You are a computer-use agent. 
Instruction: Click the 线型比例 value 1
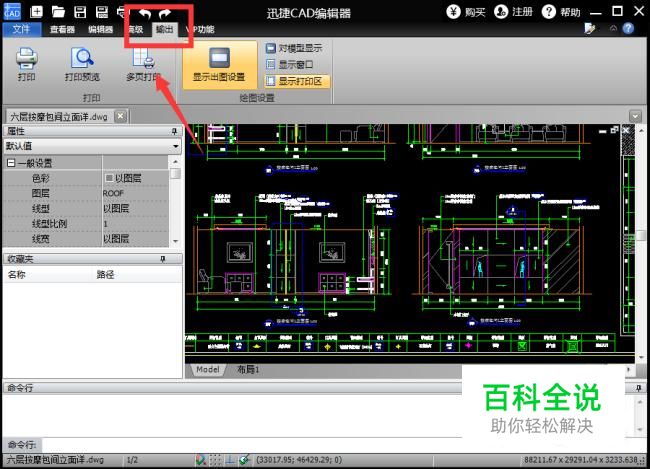click(105, 224)
